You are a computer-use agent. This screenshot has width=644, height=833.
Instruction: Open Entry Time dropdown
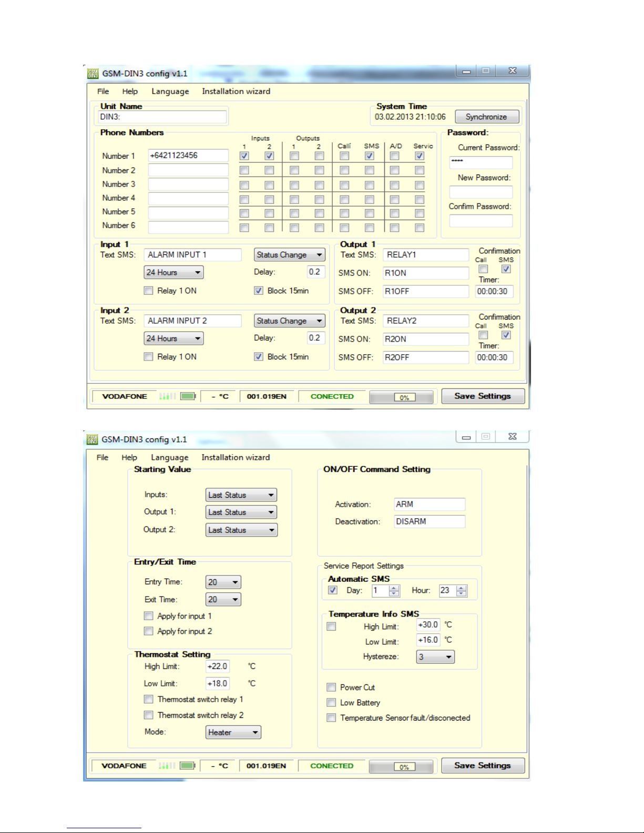coord(223,582)
